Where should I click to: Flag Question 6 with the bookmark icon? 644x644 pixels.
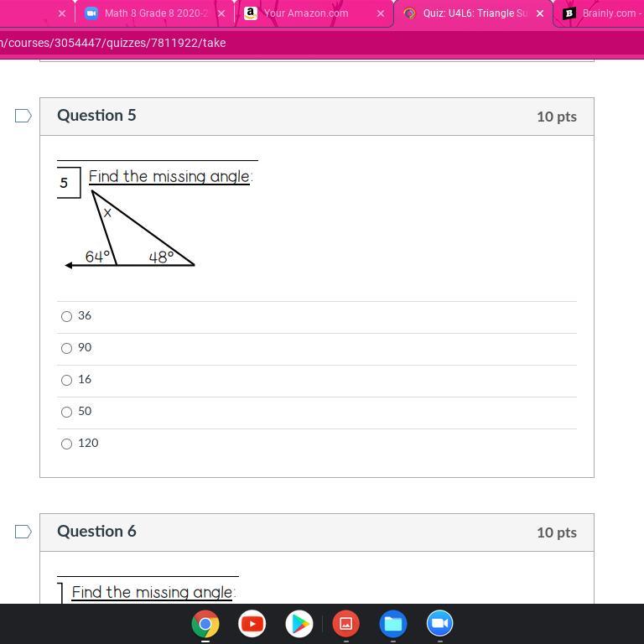click(x=23, y=532)
